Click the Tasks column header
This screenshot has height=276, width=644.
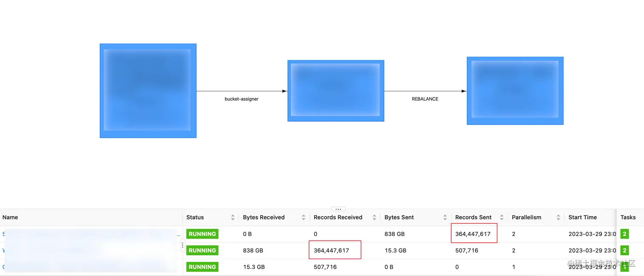pyautogui.click(x=628, y=217)
